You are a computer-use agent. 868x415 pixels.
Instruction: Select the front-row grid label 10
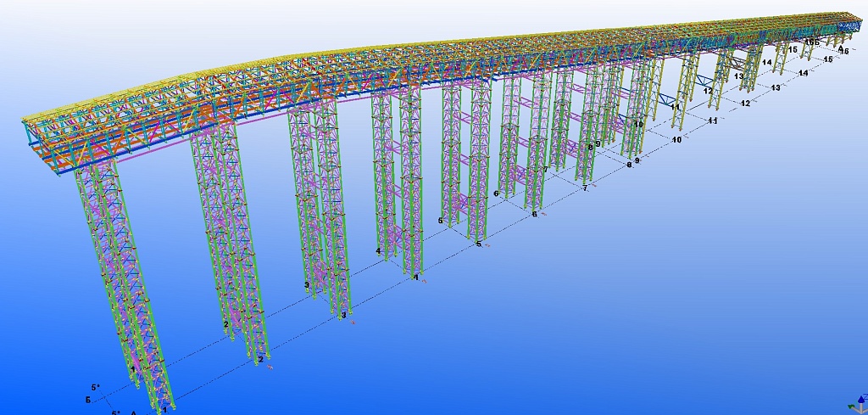676,139
